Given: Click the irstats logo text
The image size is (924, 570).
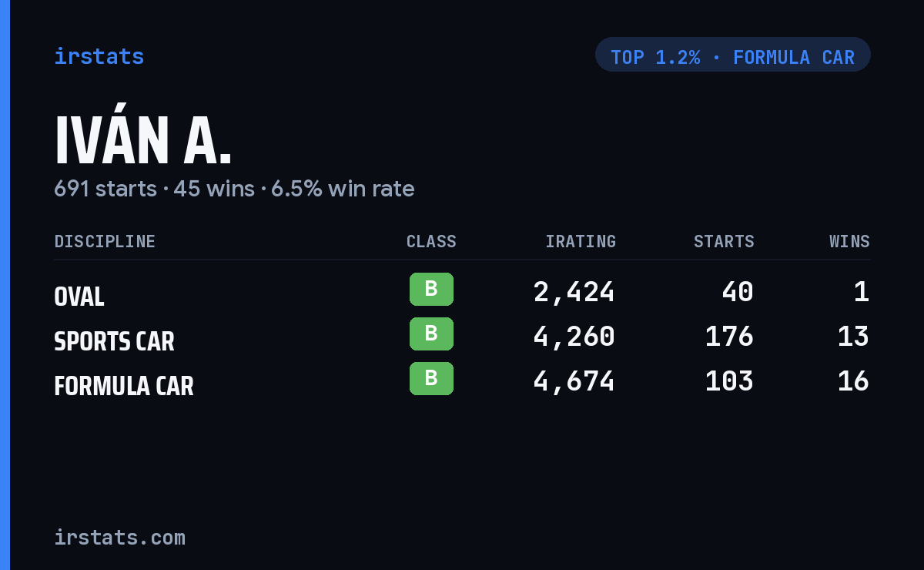Looking at the screenshot, I should click(99, 56).
